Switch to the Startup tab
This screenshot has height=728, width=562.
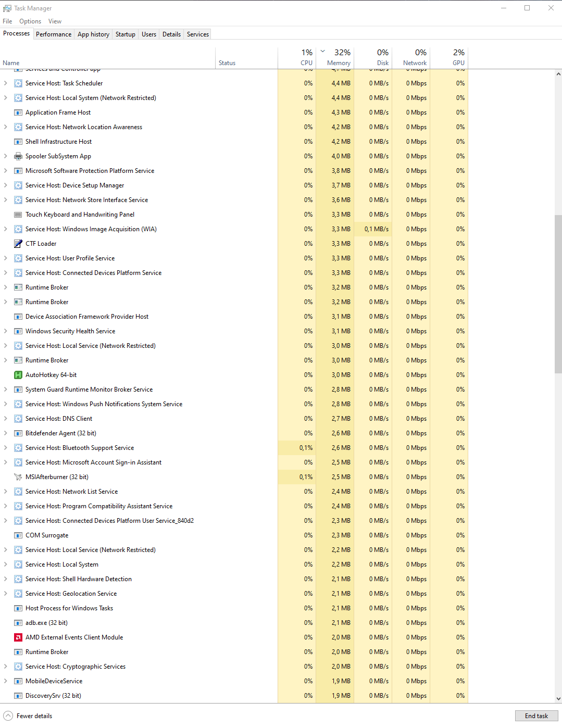126,34
